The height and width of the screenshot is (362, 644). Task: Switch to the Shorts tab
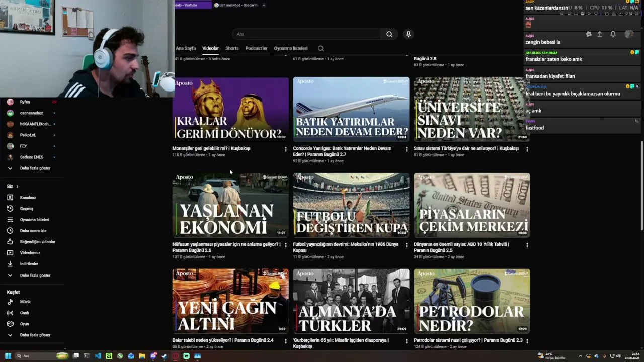point(232,49)
